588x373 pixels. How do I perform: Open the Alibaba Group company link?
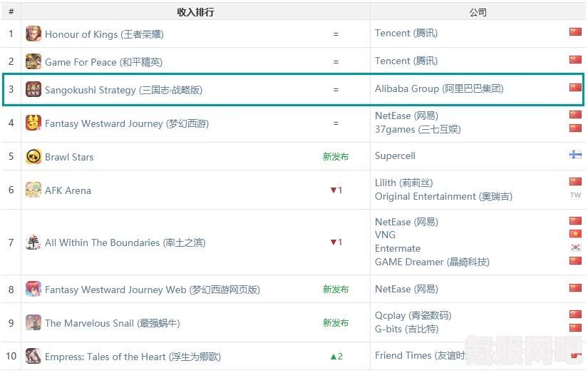tap(439, 89)
